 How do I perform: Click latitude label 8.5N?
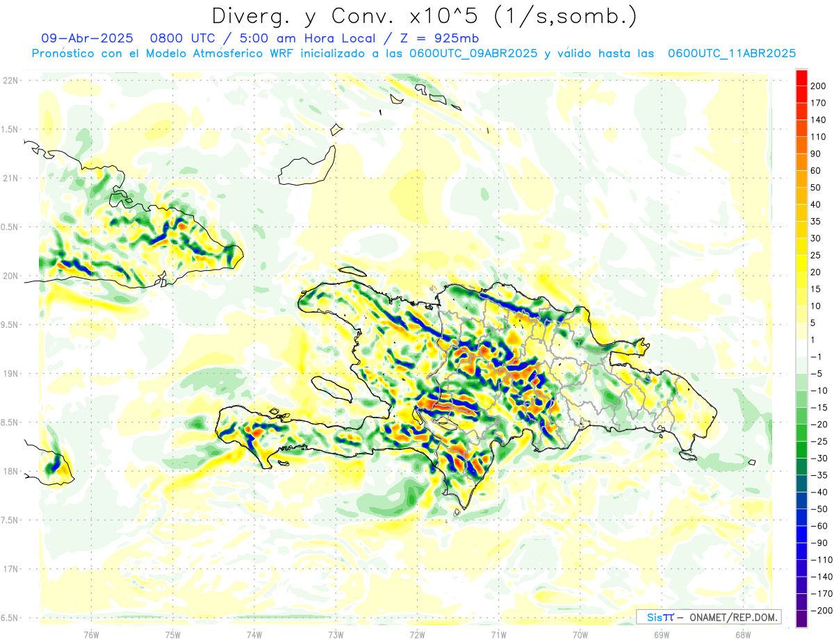click(x=10, y=422)
